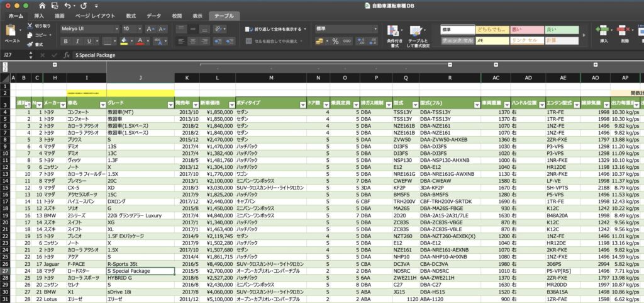Image resolution: width=644 pixels, height=303 pixels.
Task: Decrease decimal places
Action: click(x=373, y=41)
